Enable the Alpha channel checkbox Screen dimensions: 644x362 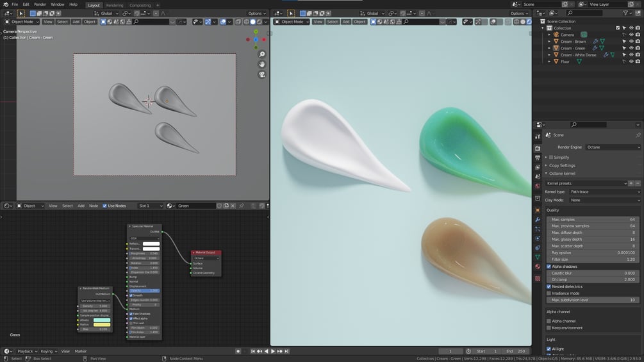(x=549, y=321)
